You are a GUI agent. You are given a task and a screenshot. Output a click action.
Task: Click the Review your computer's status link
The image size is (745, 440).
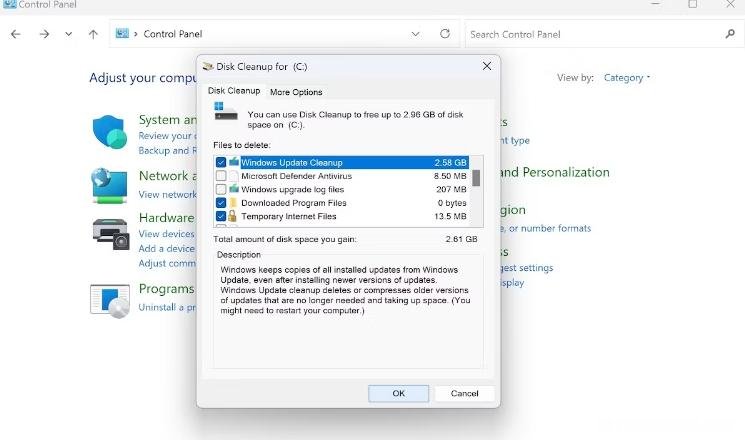pyautogui.click(x=167, y=136)
